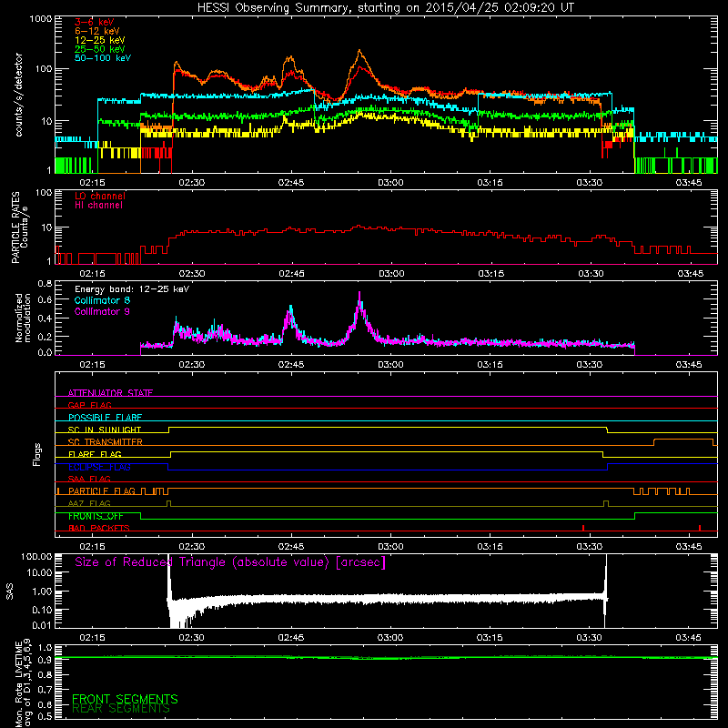This screenshot has height=728, width=728.
Task: Click the POSSIBLE FLARE flag label
Action: (105, 418)
